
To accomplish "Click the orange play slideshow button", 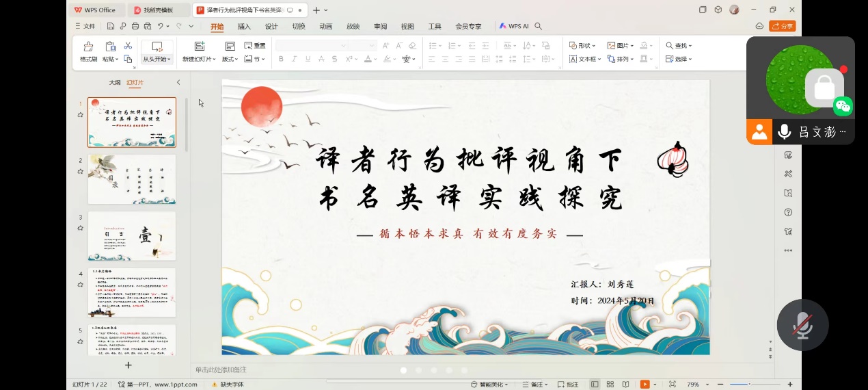I will 645,385.
